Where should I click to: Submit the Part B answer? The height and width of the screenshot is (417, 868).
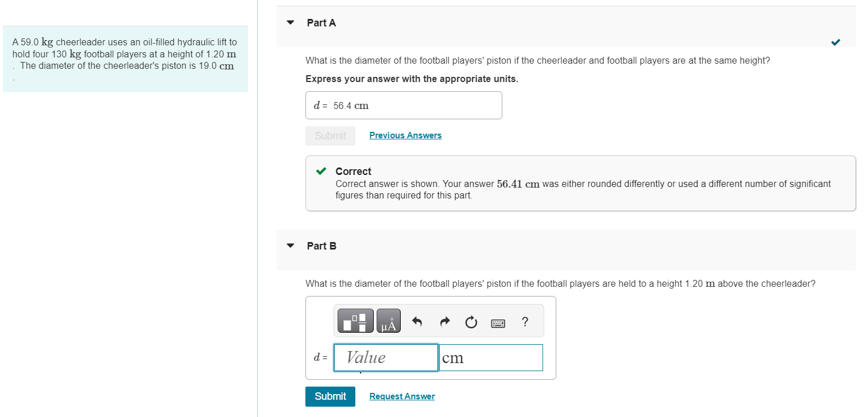[x=330, y=396]
